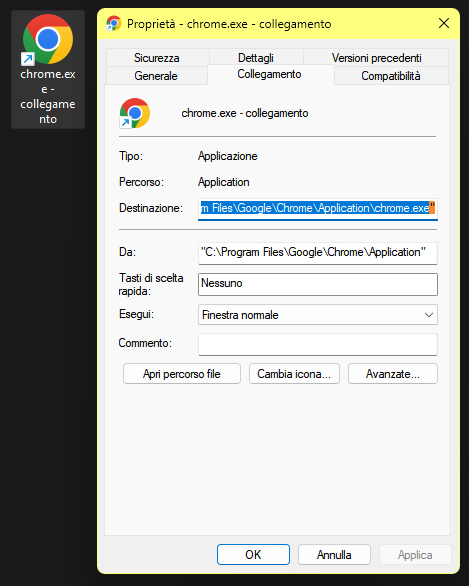
Task: Click inside the Da path field
Action: pos(318,253)
